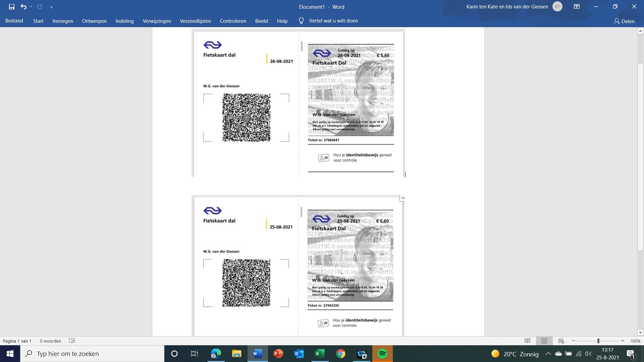The width and height of the screenshot is (644, 362).
Task: Click the vertical scrollbar down arrow
Action: [640, 333]
